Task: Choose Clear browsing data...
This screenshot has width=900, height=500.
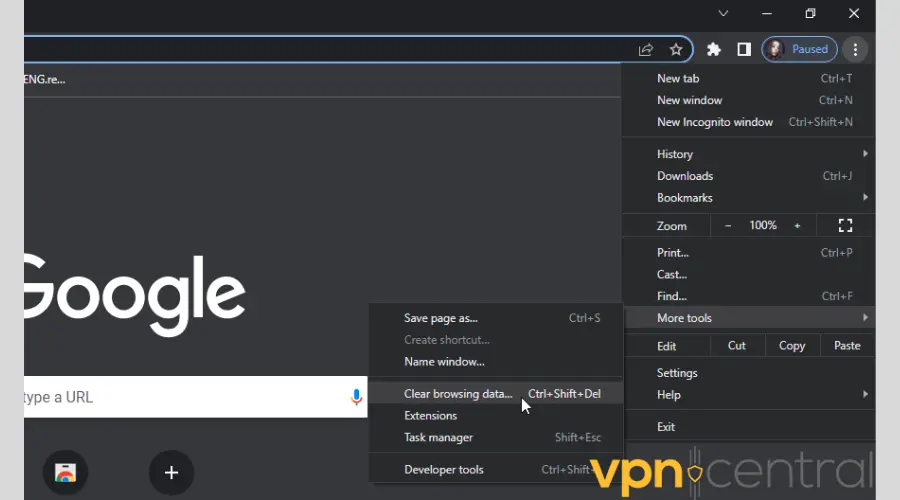Action: point(496,394)
